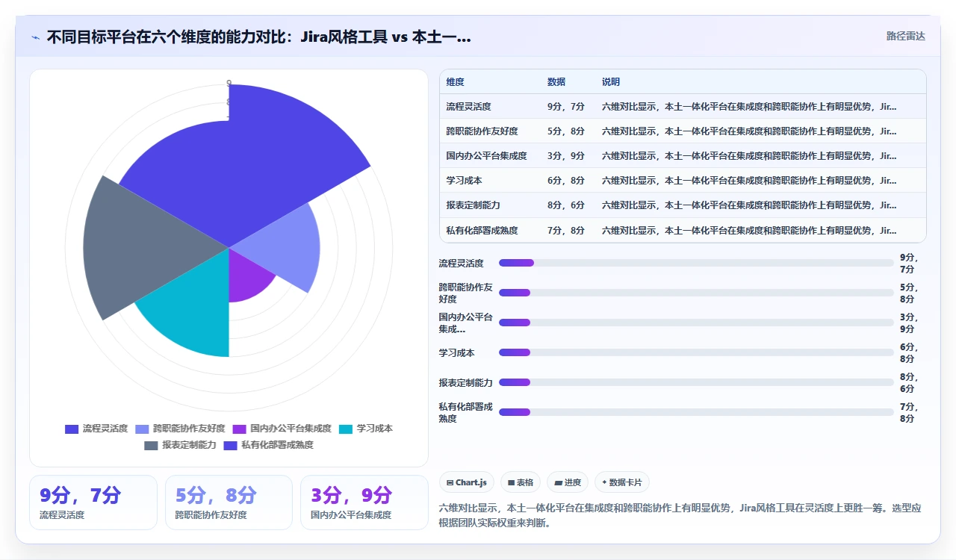The width and height of the screenshot is (956, 560).
Task: Click the 报表定制能力 progress bar
Action: 696,382
